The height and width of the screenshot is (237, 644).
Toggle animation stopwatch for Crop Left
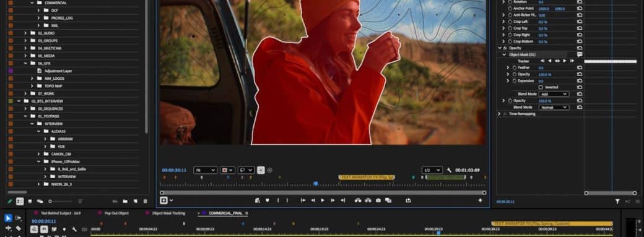[510, 22]
